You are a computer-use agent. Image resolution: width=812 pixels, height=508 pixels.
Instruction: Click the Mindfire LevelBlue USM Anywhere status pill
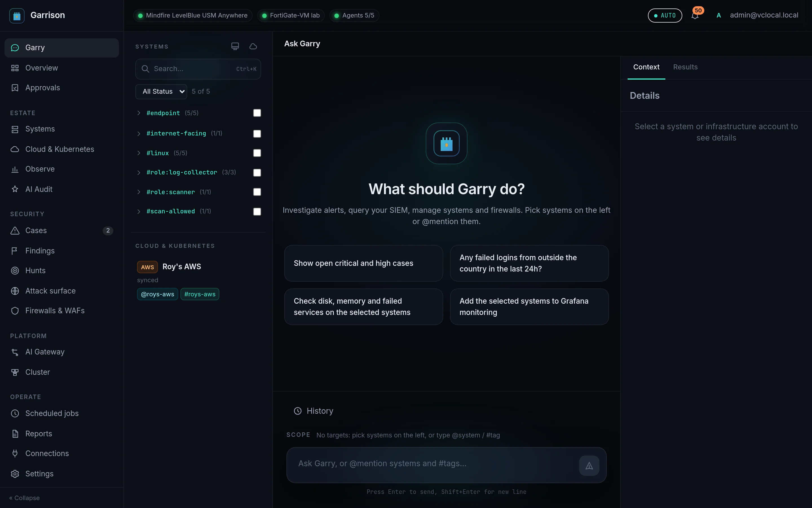(x=193, y=16)
